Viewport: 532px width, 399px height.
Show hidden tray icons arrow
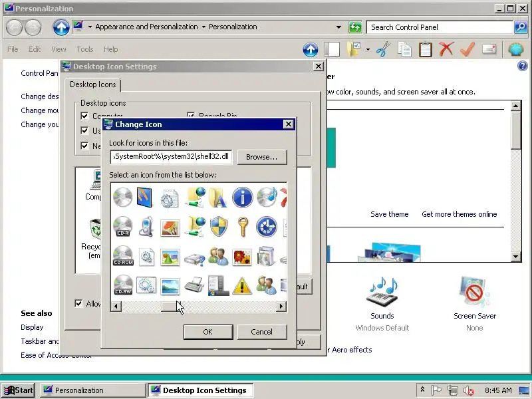(422, 390)
